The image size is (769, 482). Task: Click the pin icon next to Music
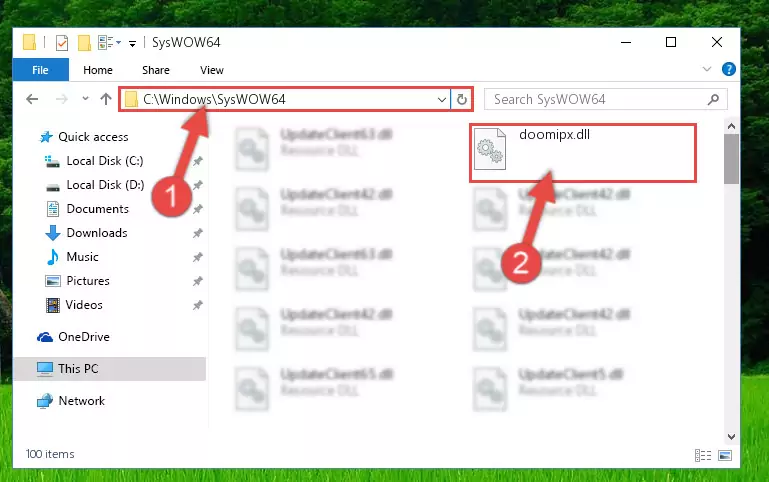198,257
